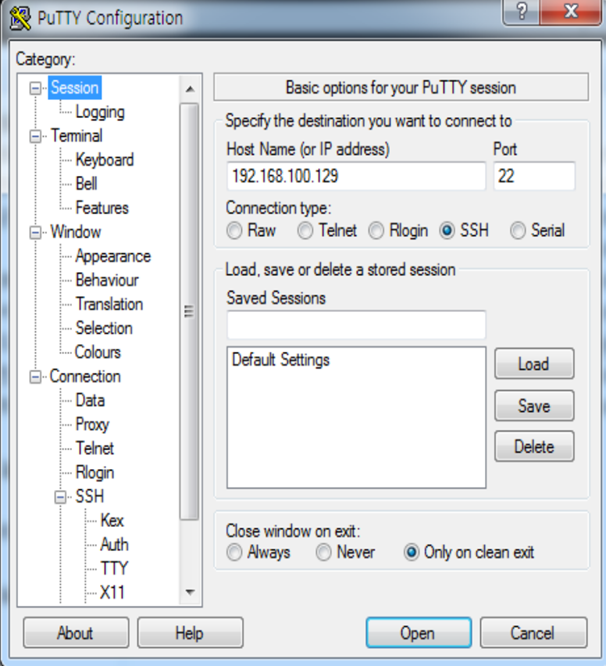The width and height of the screenshot is (606, 666).
Task: Open the Behaviour category
Action: point(107,280)
